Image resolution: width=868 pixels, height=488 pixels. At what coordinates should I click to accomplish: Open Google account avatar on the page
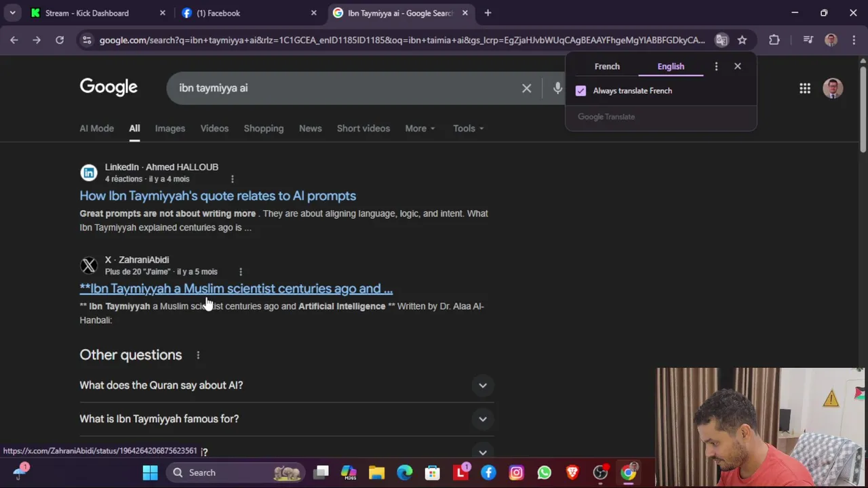[833, 88]
